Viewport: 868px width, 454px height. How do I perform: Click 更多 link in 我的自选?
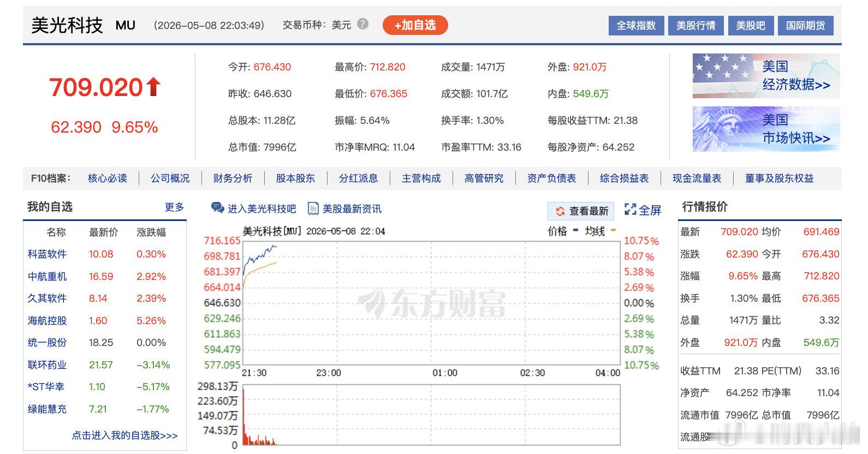174,207
